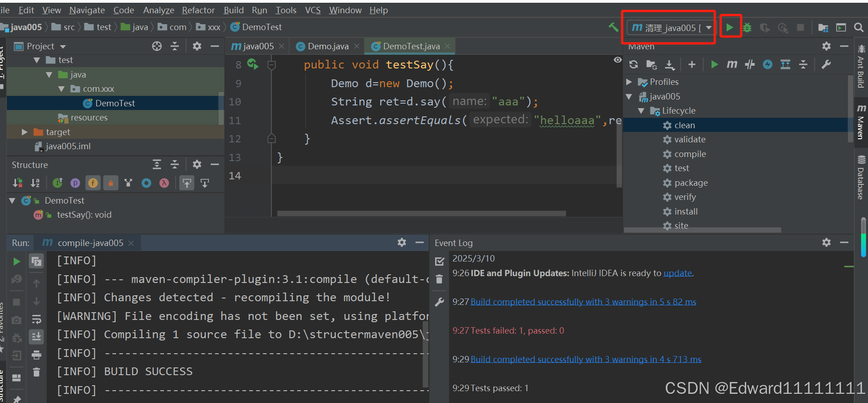Open Maven settings wrench
Viewport: 868px width, 403px height.
[826, 65]
